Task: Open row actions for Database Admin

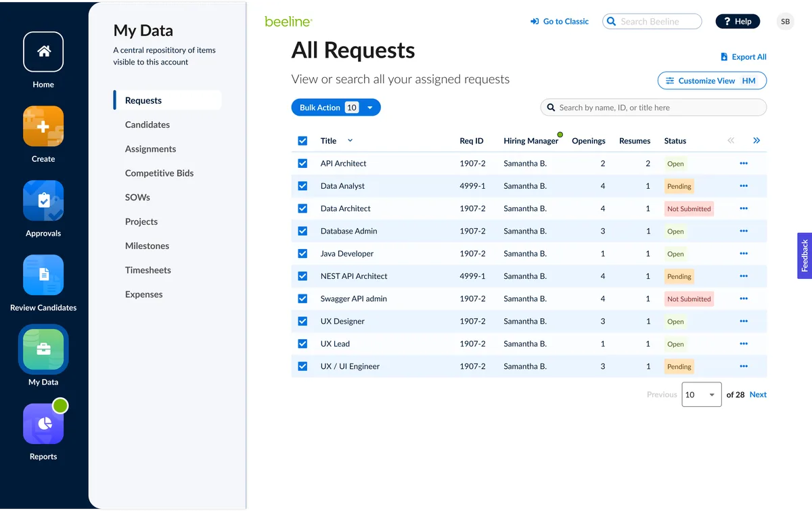Action: tap(744, 231)
